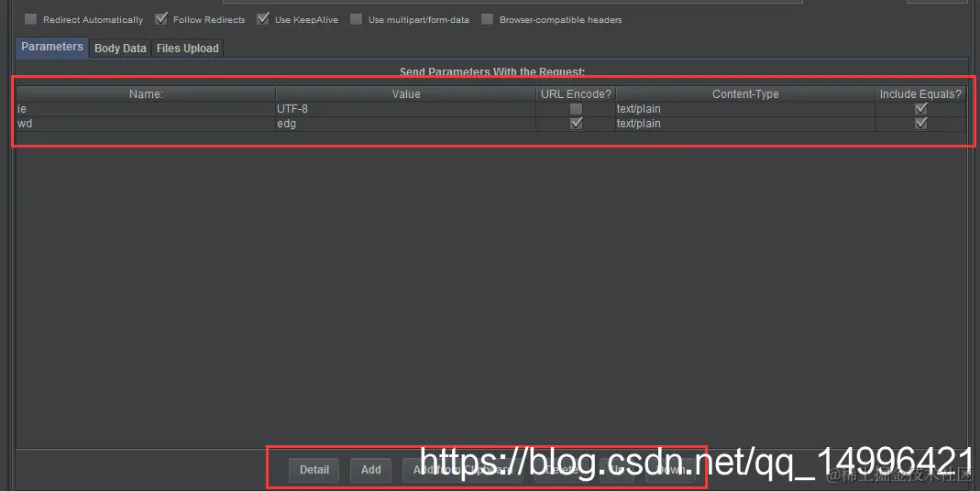Click the Include Equals? column header
This screenshot has width=980, height=491.
tap(920, 94)
